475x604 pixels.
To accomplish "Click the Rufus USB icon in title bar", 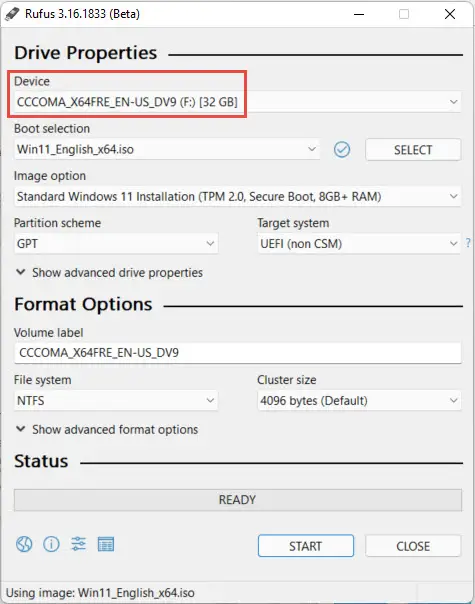I will pyautogui.click(x=12, y=14).
